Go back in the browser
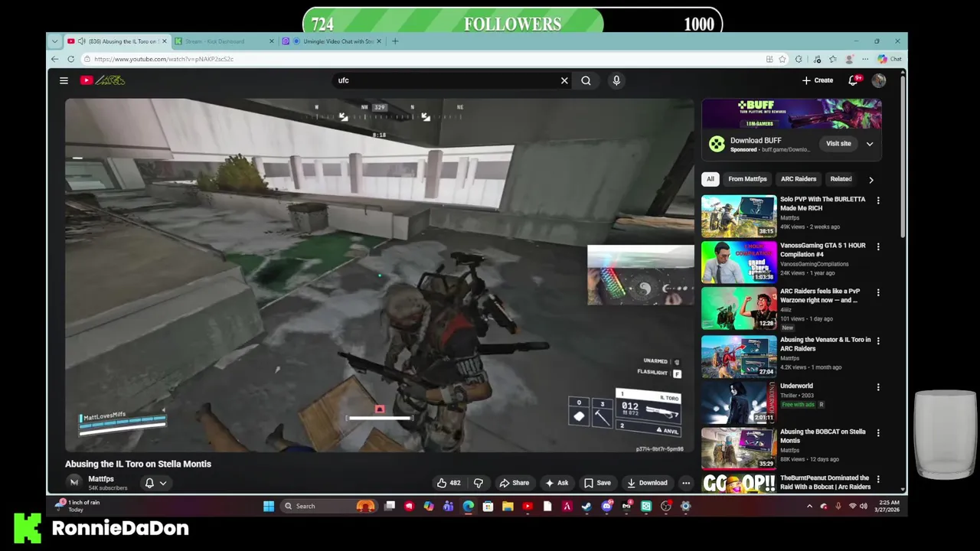This screenshot has width=980, height=551. (55, 59)
